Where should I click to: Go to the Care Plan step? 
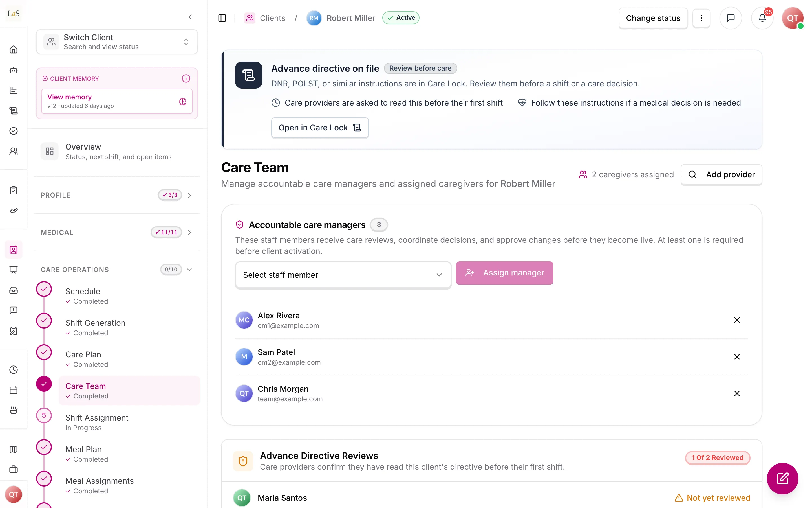coord(129,359)
